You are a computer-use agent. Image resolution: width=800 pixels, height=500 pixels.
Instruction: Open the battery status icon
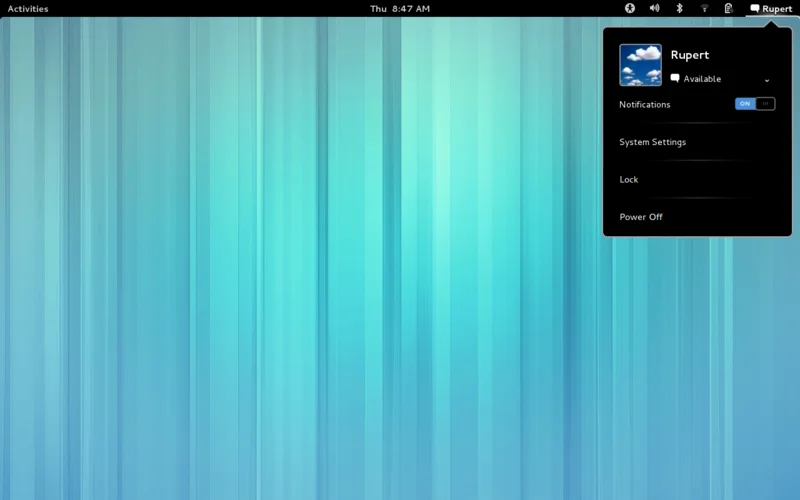(729, 8)
